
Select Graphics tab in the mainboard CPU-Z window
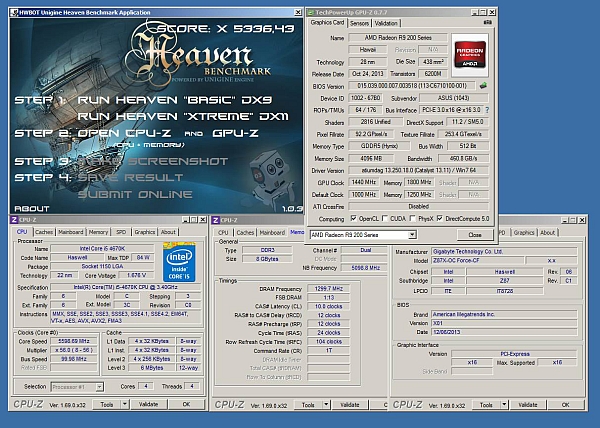(523, 232)
